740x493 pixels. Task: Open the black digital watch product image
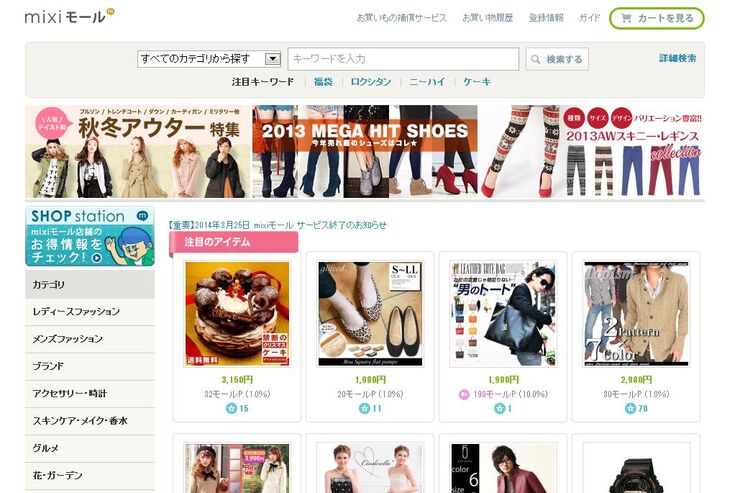(x=636, y=468)
